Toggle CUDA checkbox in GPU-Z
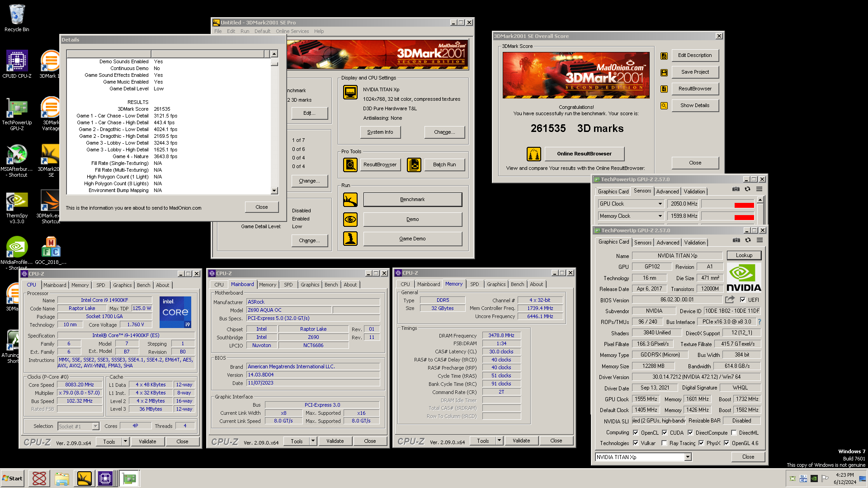The height and width of the screenshot is (488, 868). point(665,432)
